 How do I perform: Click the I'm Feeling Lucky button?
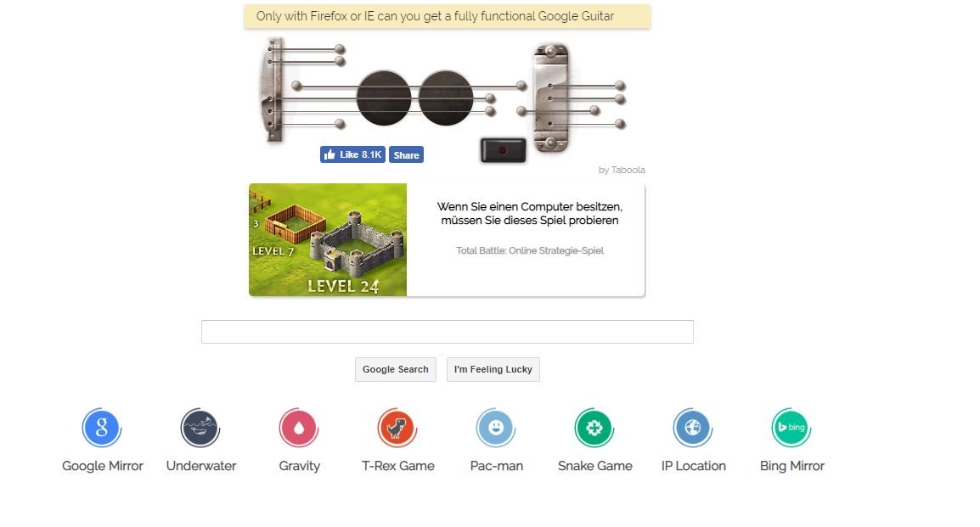pyautogui.click(x=493, y=369)
